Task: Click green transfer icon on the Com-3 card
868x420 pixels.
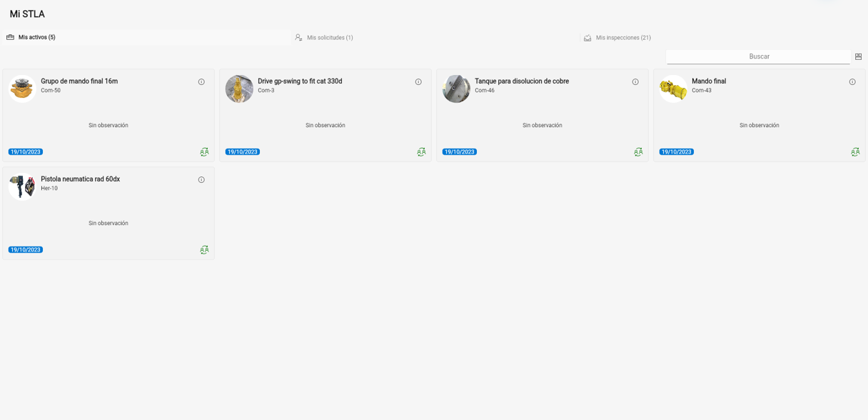Action: pyautogui.click(x=421, y=152)
